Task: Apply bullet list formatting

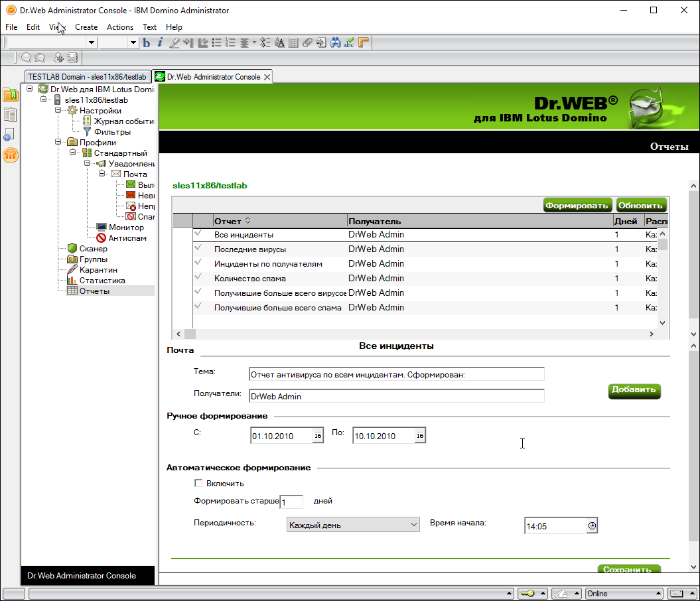Action: click(x=216, y=43)
